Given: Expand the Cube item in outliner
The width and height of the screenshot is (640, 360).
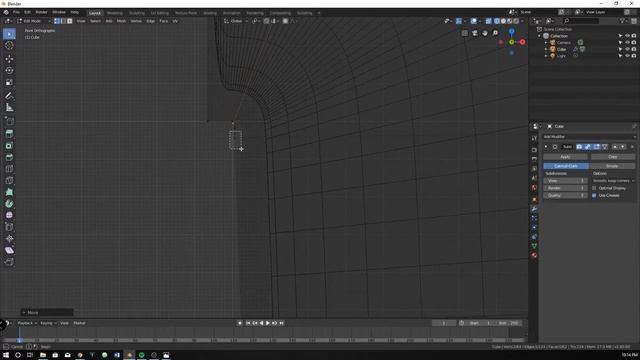Looking at the screenshot, I should (x=546, y=49).
